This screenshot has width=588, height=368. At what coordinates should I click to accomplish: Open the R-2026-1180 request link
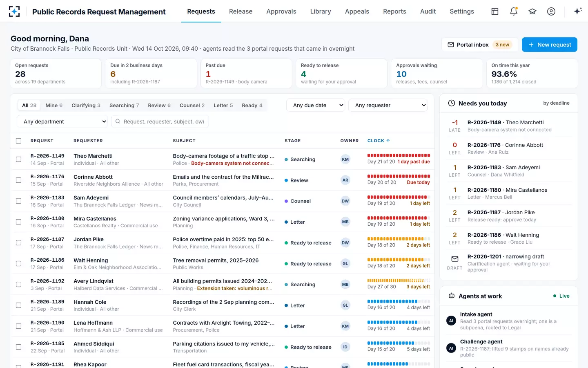point(47,218)
